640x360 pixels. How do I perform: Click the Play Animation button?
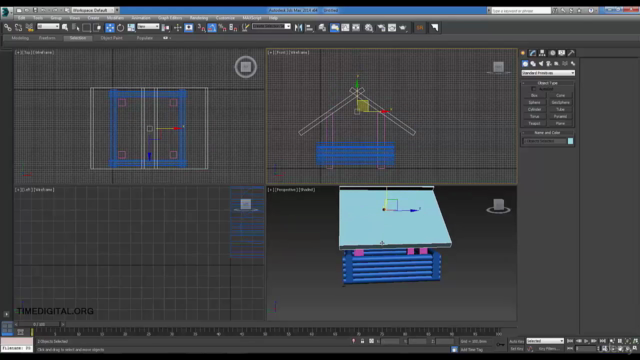[587, 341]
